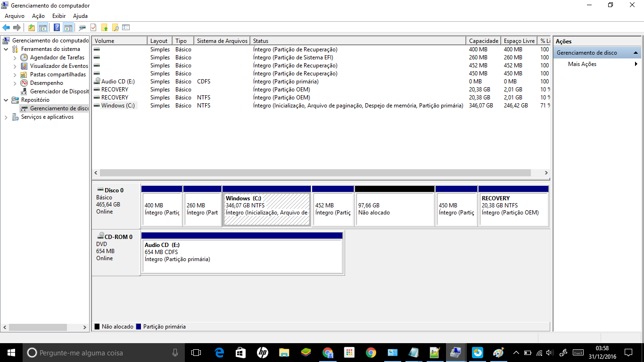
Task: Sort by the Volume column header
Action: click(x=119, y=41)
